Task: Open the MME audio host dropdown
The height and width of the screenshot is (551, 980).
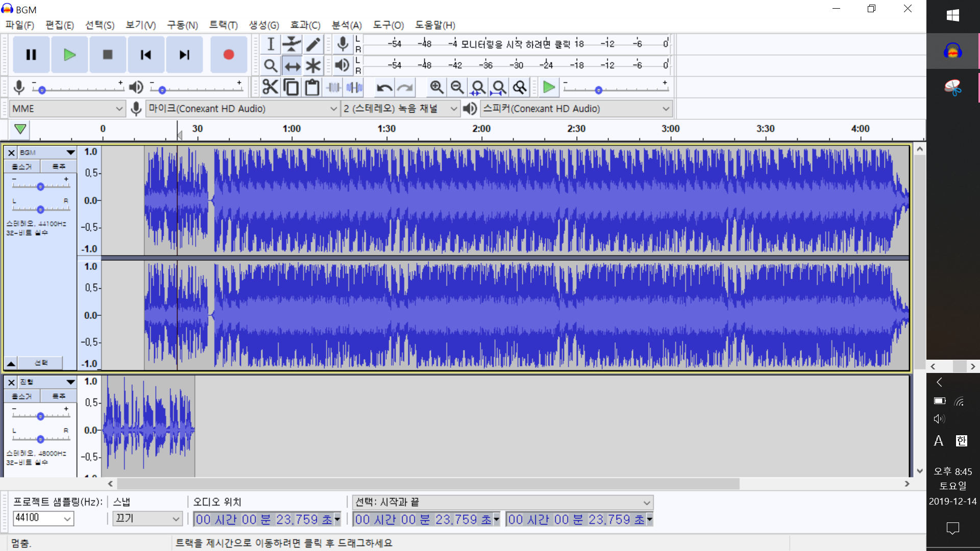Action: [x=67, y=109]
